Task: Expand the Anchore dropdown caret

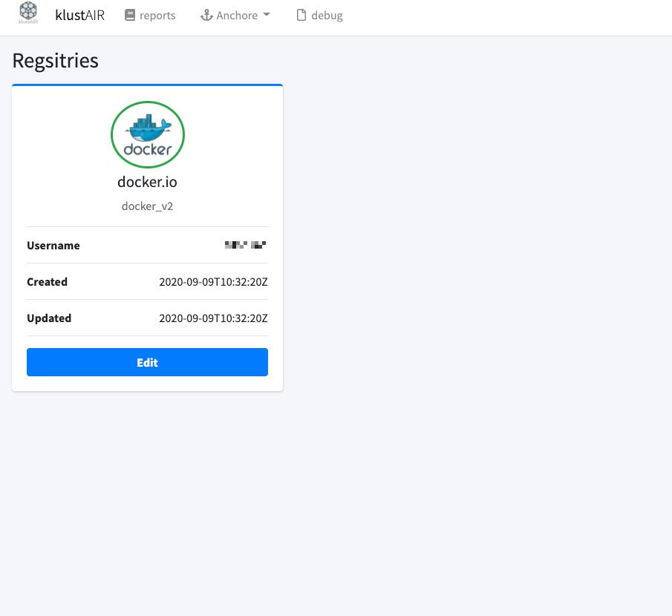Action: 267,15
